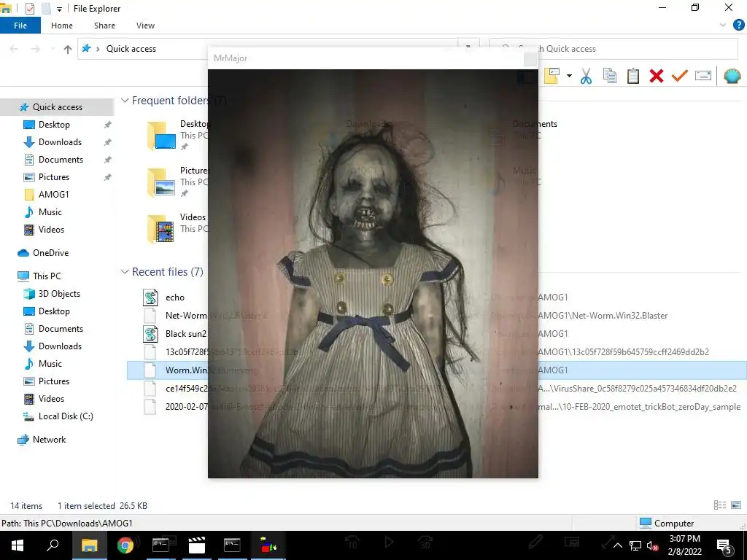Image resolution: width=747 pixels, height=560 pixels.
Task: Open Downloads under Quick access
Action: pyautogui.click(x=60, y=142)
